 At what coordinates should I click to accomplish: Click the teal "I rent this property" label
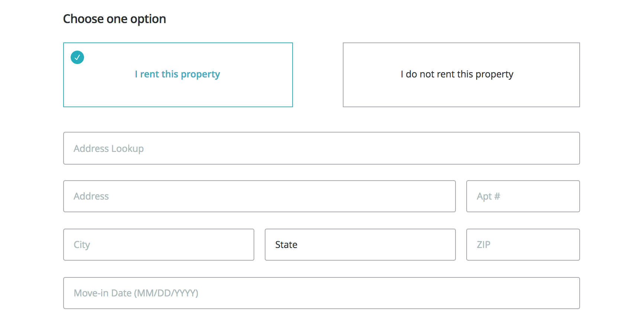click(177, 74)
